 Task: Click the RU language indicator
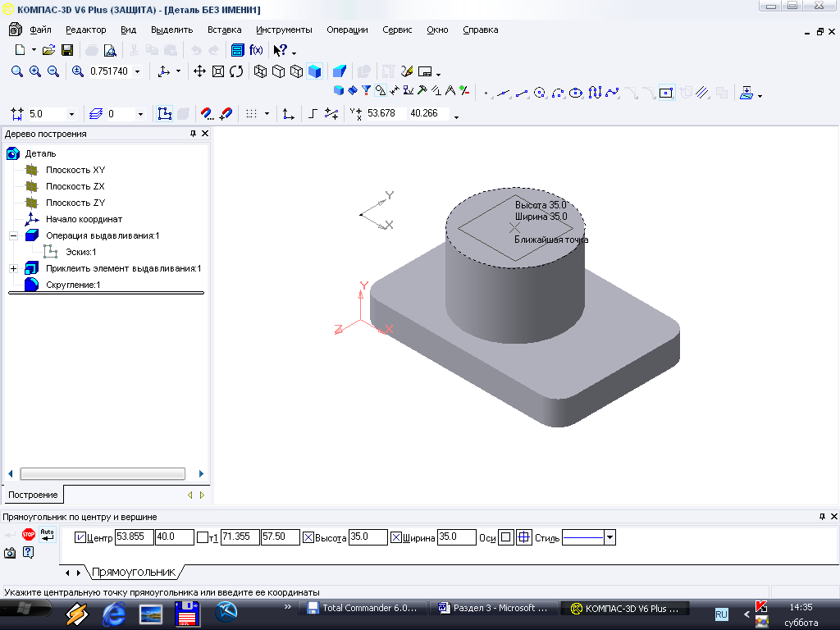(x=722, y=614)
